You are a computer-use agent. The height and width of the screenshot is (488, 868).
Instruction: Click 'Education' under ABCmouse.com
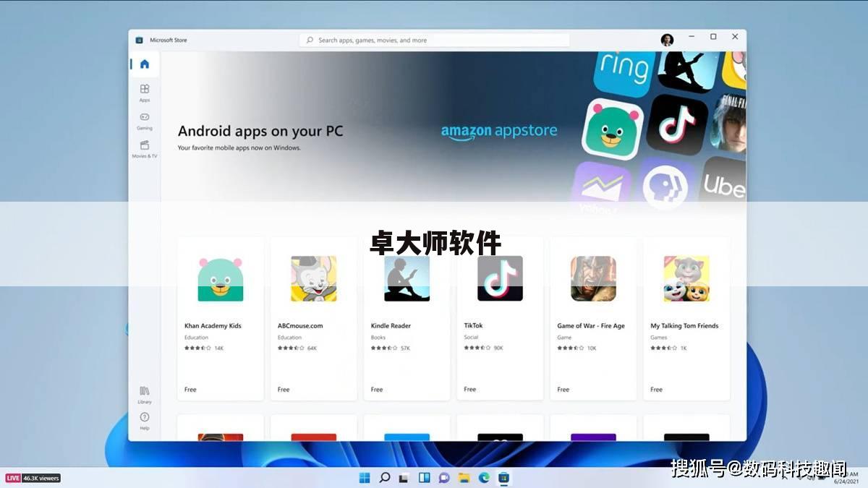pos(289,338)
